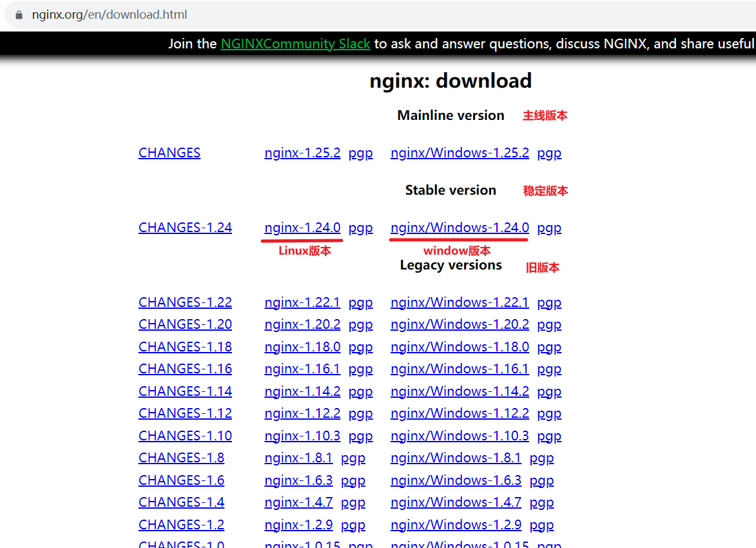Download nginx/Windows-1.12.2 legacy version
Viewport: 756px width, 548px height.
[x=460, y=413]
